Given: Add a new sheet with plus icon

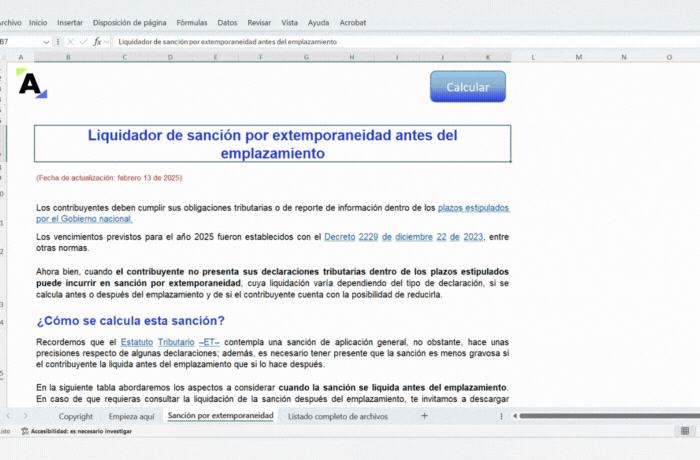Looking at the screenshot, I should (x=424, y=416).
